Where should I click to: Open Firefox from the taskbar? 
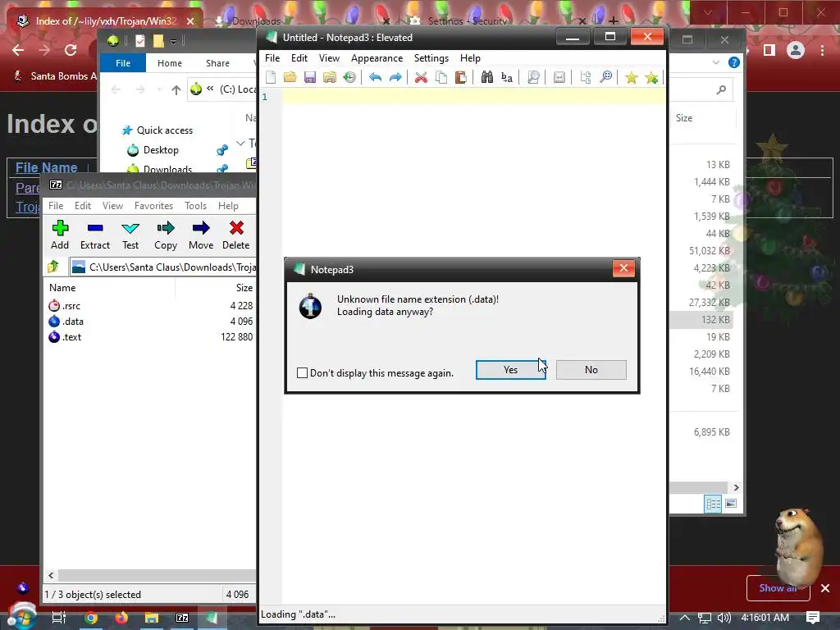(121, 618)
